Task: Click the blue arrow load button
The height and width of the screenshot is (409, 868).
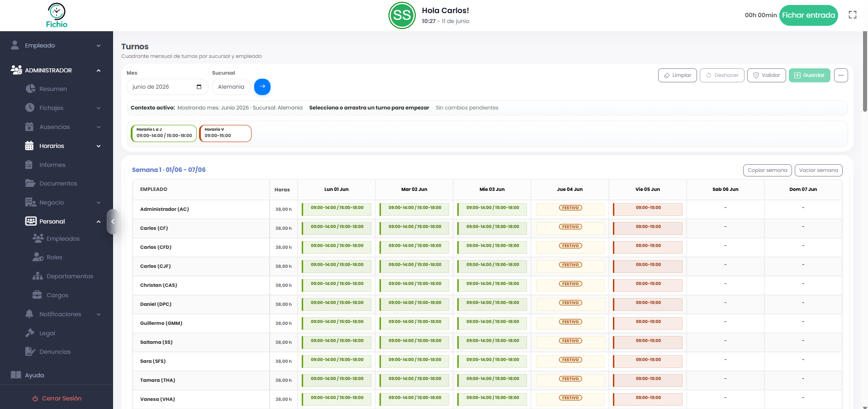Action: click(x=262, y=86)
